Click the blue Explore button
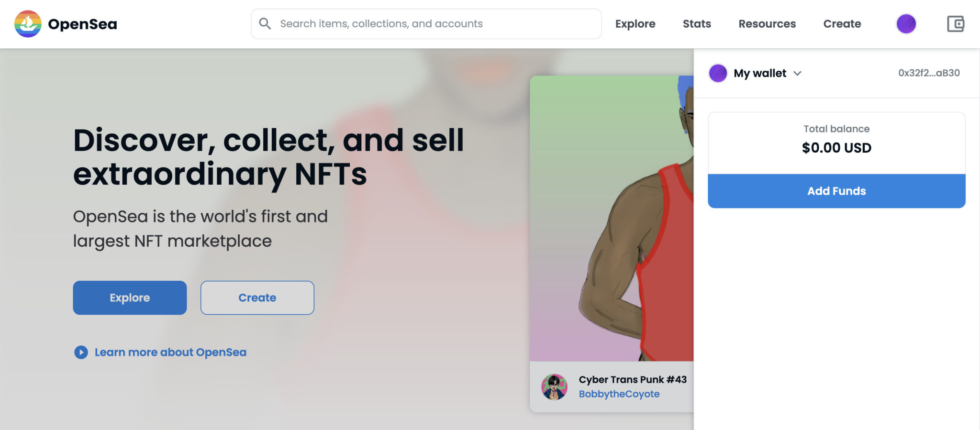Viewport: 980px width, 430px height. pos(129,298)
